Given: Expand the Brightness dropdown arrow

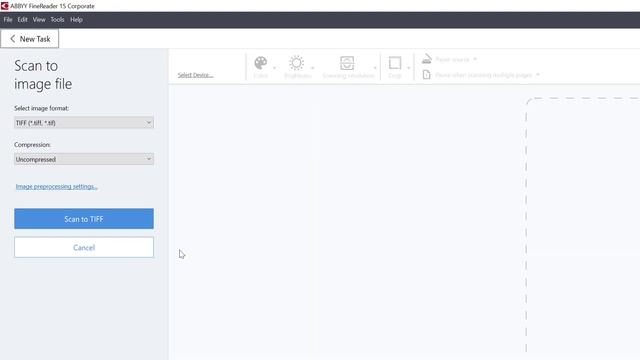Looking at the screenshot, I should (312, 68).
